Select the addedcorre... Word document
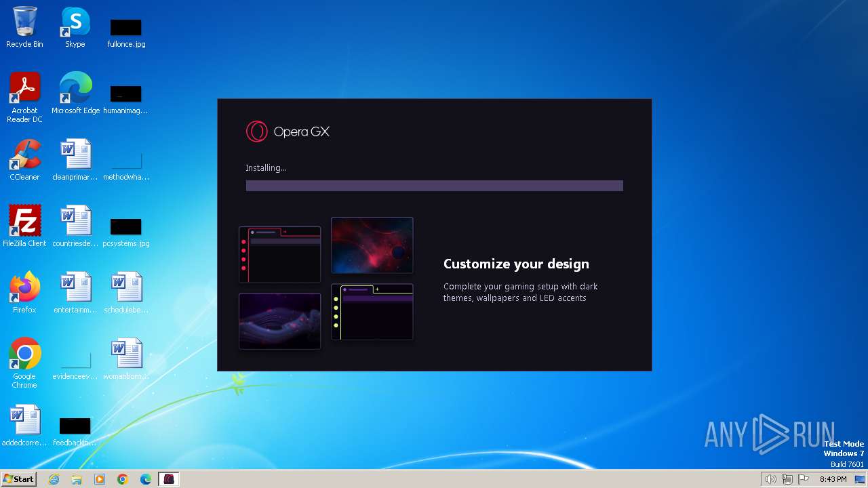The width and height of the screenshot is (868, 488). point(24,426)
